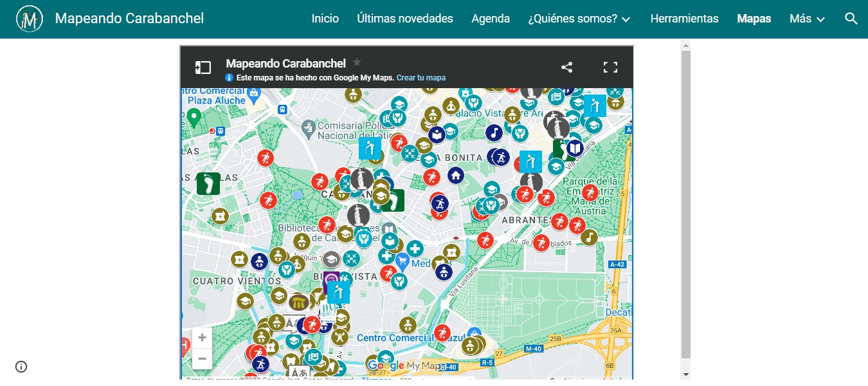Select Inicio from the navigation bar
The width and height of the screenshot is (868, 386).
tap(325, 19)
